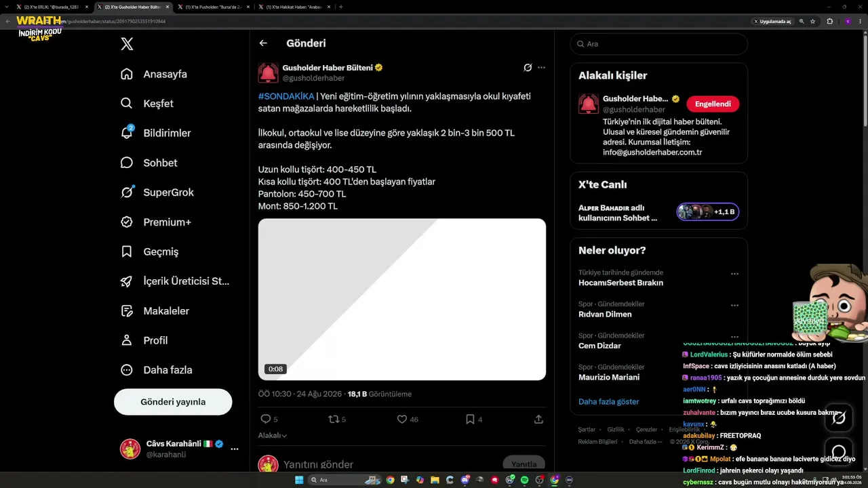Switch to X'te Hakikat Haber tab

click(294, 7)
